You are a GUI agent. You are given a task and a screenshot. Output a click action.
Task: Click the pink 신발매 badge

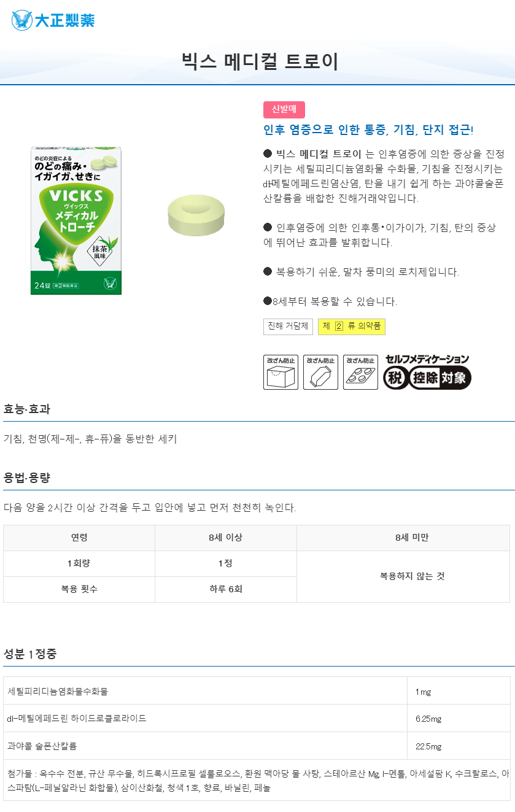pos(284,109)
